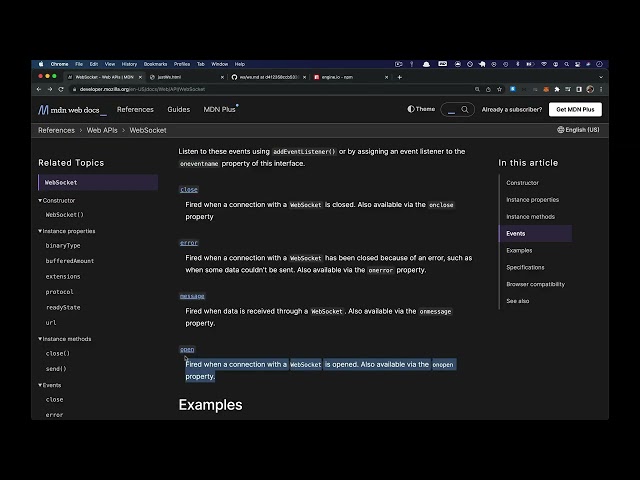Jump to Instance methods in article outline

[x=530, y=217]
